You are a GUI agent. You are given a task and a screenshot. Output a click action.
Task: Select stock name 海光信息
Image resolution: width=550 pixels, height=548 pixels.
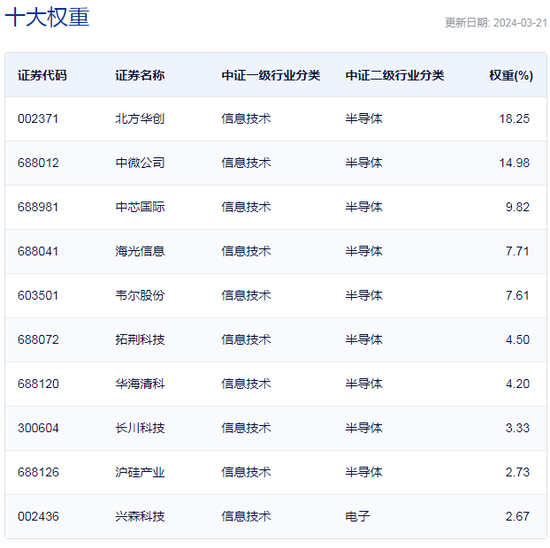coord(140,251)
